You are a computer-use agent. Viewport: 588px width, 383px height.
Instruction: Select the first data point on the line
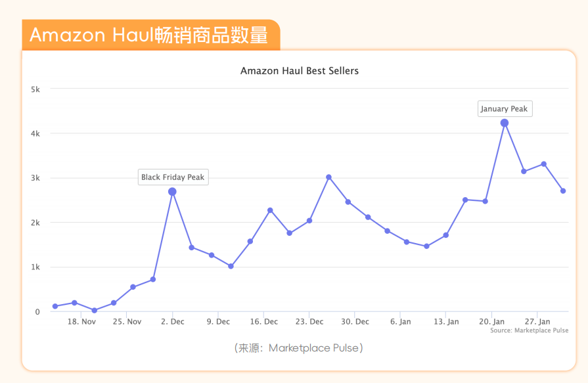coord(55,307)
